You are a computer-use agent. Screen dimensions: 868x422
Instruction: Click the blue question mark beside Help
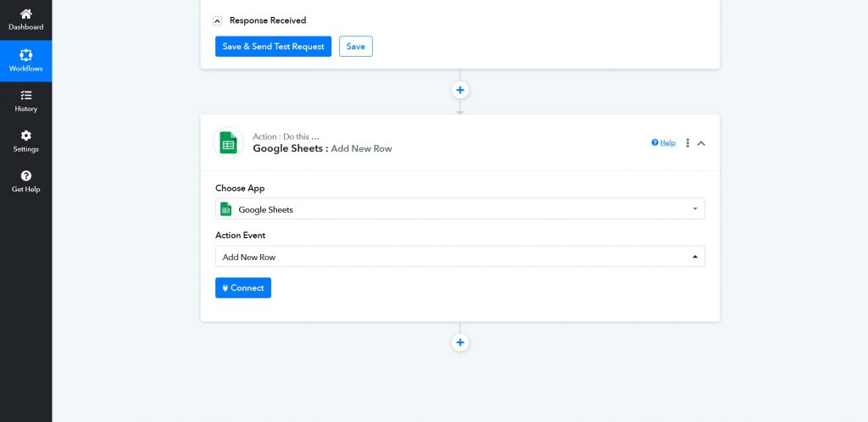(654, 143)
